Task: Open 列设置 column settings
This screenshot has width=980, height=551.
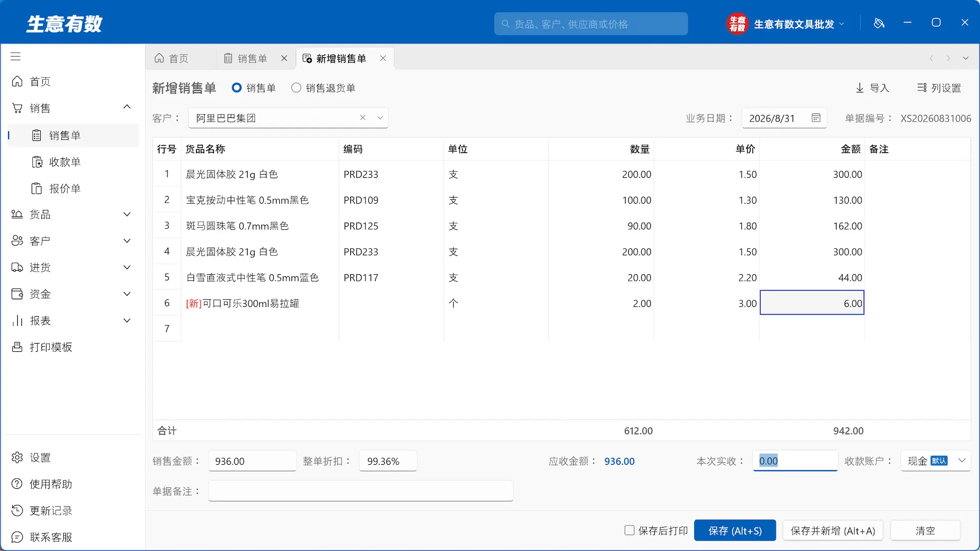Action: (939, 88)
